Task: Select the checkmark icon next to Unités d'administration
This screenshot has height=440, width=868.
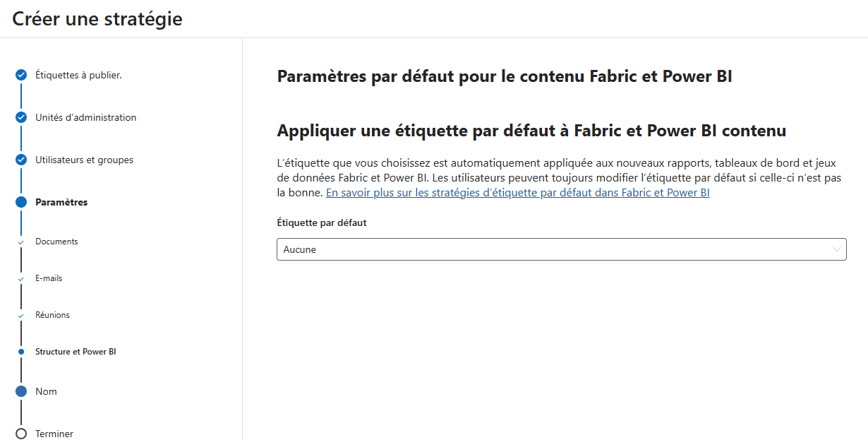Action: click(21, 117)
